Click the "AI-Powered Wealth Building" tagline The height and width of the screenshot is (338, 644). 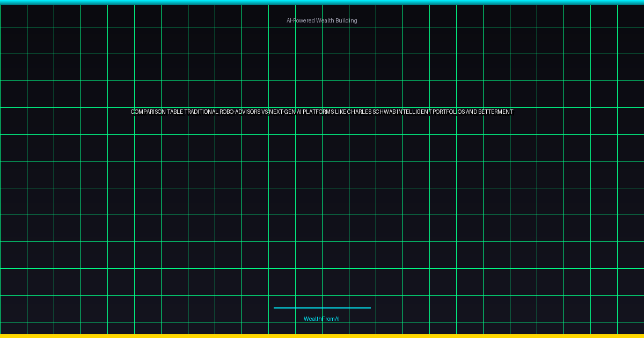[321, 20]
